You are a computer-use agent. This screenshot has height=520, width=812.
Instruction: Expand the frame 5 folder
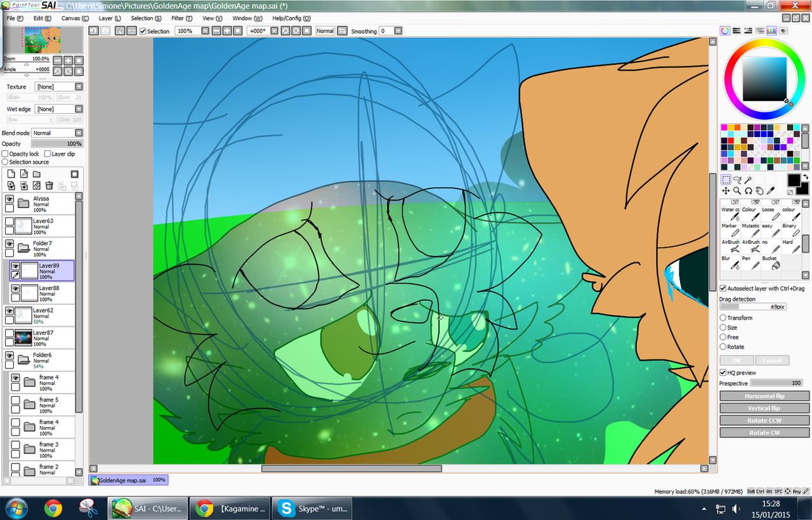pos(29,404)
